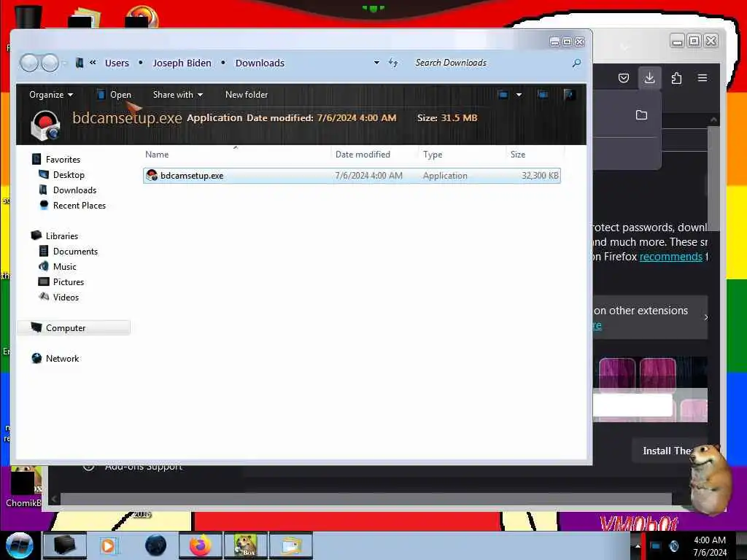Viewport: 747px width, 560px height.
Task: Sort by Name column
Action: click(157, 155)
